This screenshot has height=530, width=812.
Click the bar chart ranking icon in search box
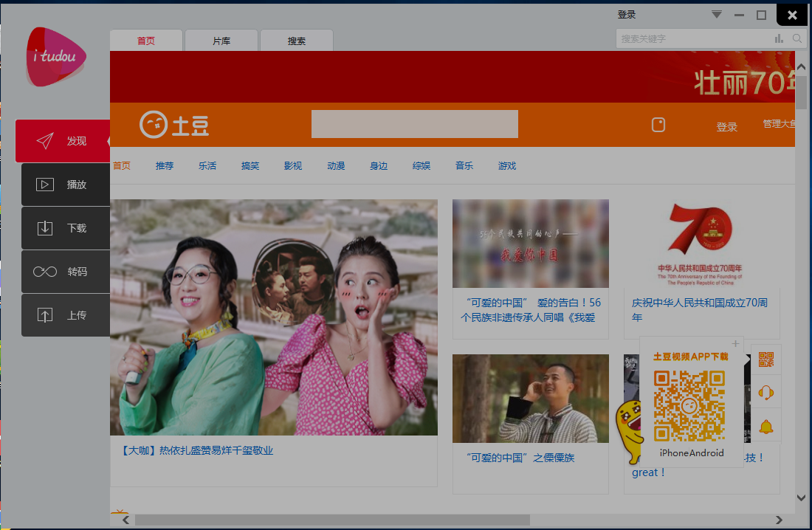click(779, 38)
